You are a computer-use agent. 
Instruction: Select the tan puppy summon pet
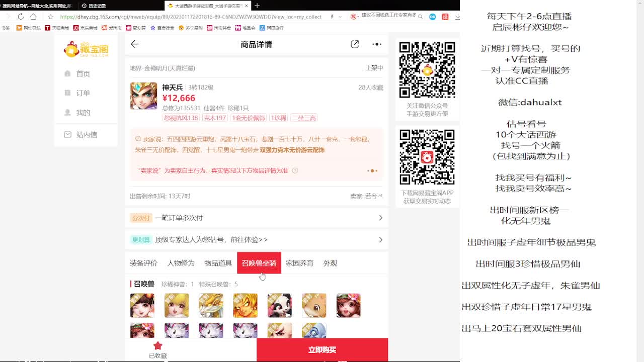click(x=314, y=305)
